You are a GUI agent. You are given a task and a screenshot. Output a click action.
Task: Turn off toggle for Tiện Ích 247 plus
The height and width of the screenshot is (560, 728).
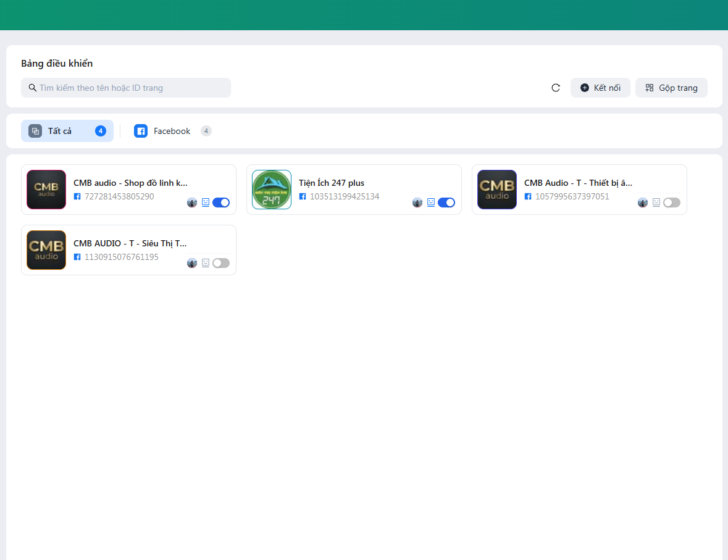pyautogui.click(x=446, y=203)
